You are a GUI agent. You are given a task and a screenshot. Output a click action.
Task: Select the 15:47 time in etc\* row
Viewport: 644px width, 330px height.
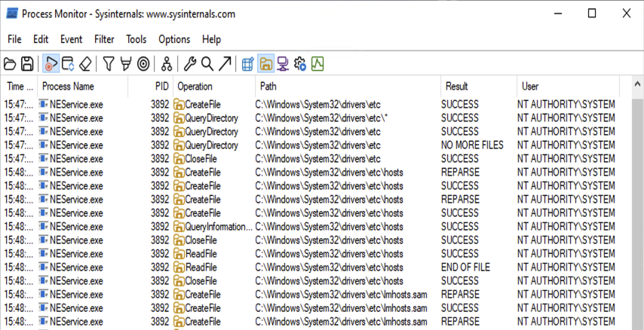(x=19, y=118)
